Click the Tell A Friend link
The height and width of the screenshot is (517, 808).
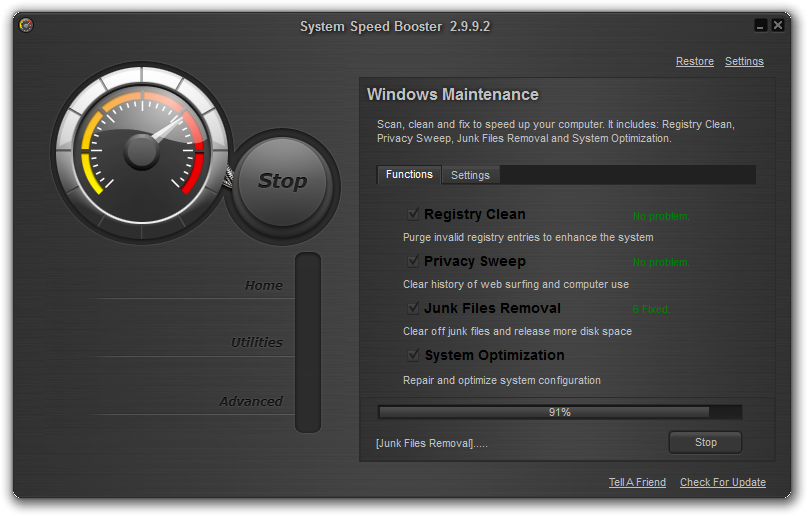tap(637, 482)
